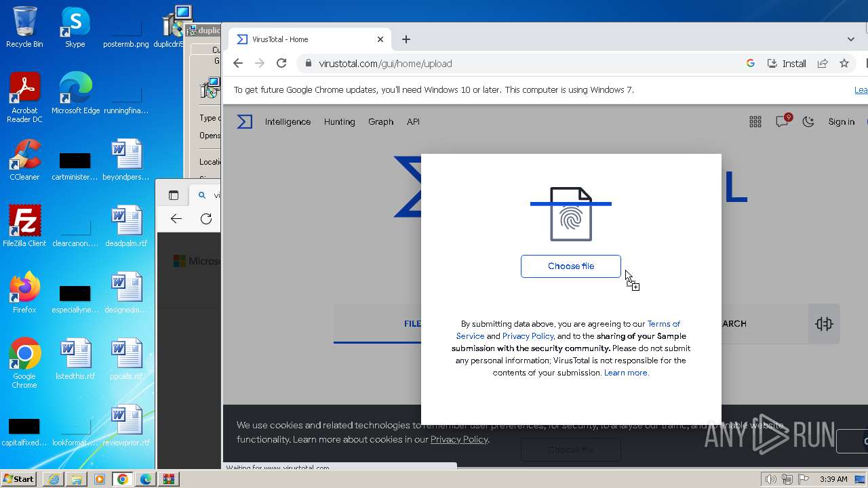
Task: Toggle dark mode moon icon
Action: tap(808, 122)
